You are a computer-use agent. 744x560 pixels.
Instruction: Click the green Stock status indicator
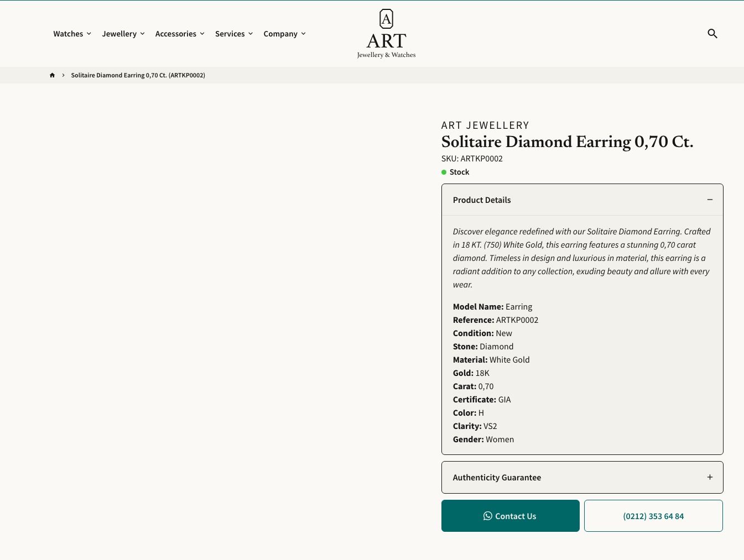(x=444, y=172)
